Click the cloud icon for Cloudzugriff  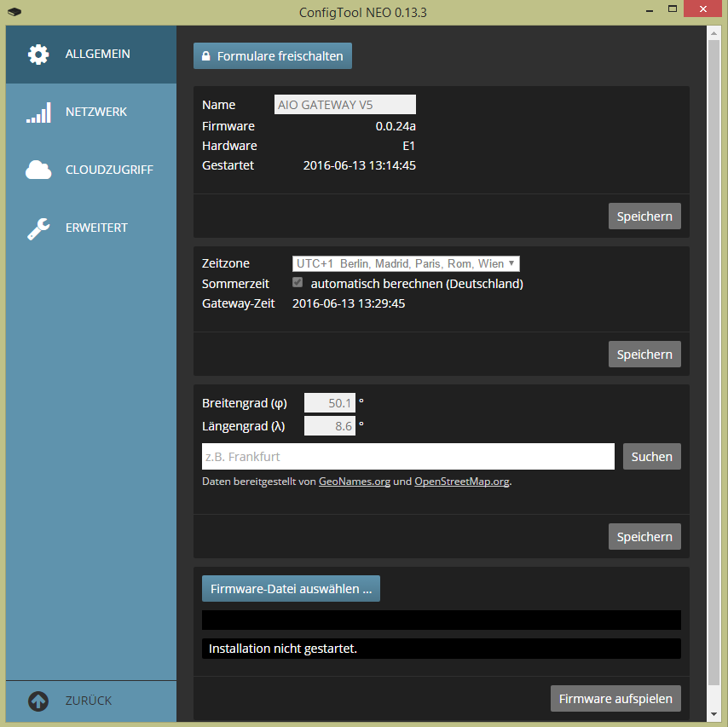[x=38, y=170]
